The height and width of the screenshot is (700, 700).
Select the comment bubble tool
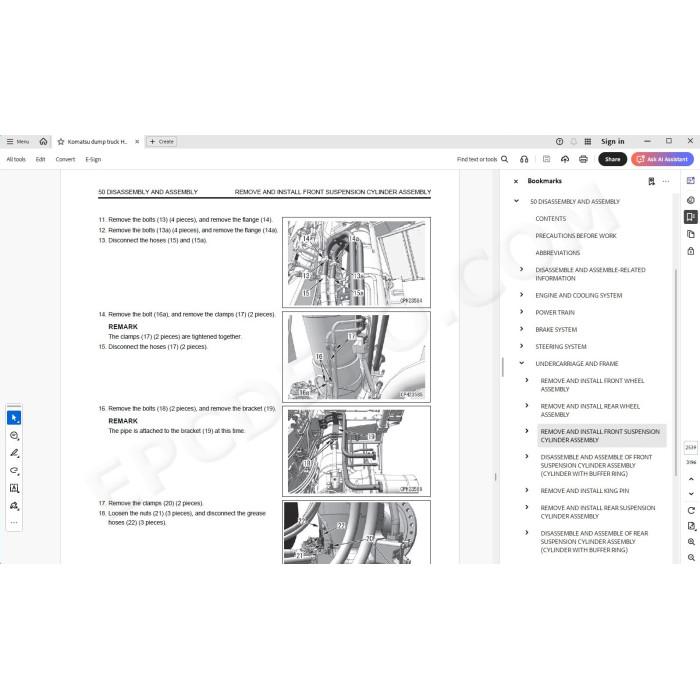pos(14,436)
